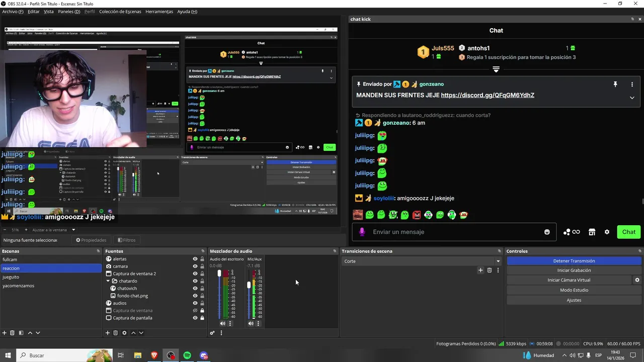Open source properties gear in Fuentes toolbar
This screenshot has height=362, width=644.
tap(124, 333)
